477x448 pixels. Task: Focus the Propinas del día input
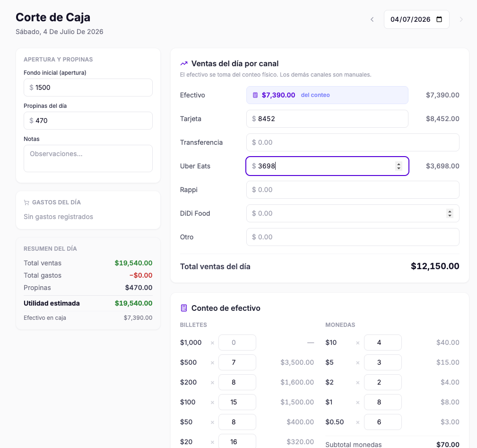coord(88,121)
